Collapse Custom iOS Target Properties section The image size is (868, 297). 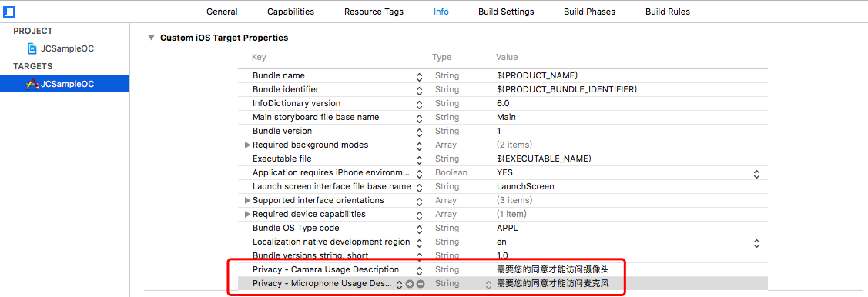[x=151, y=38]
